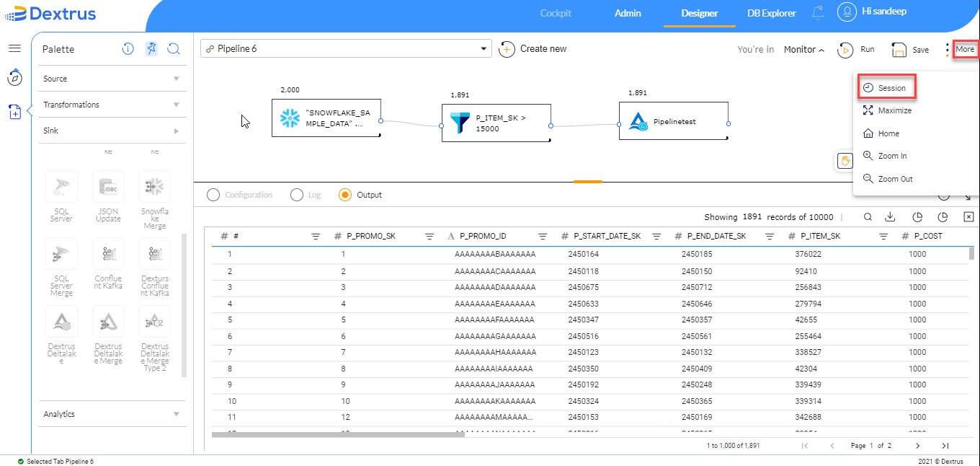Jump to the last page of results
The image size is (980, 466).
click(x=945, y=446)
